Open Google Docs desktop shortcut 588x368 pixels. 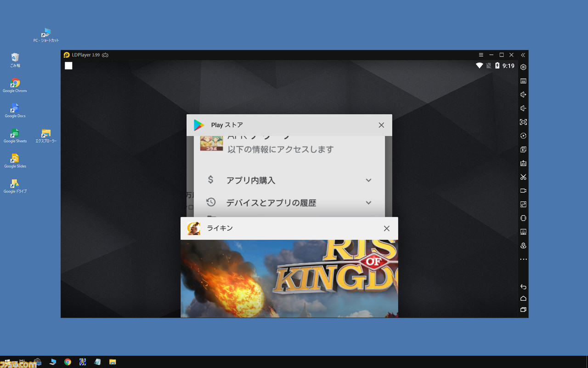(15, 111)
